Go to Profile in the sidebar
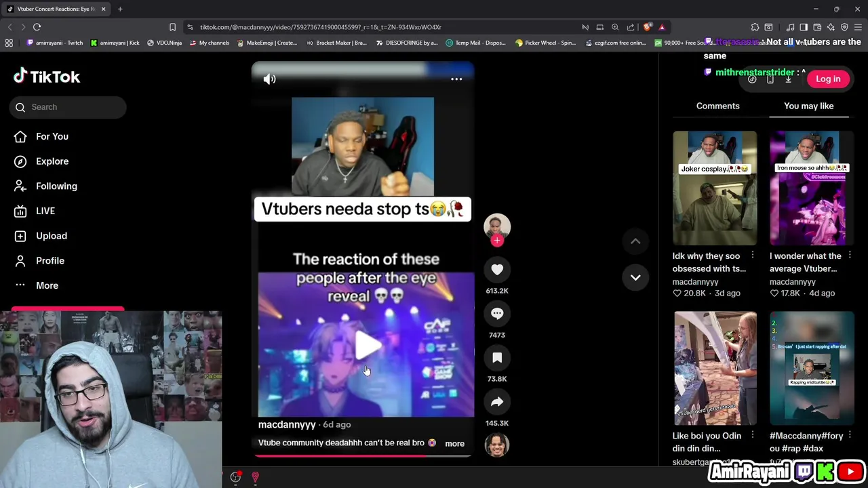The image size is (868, 488). pos(39,260)
